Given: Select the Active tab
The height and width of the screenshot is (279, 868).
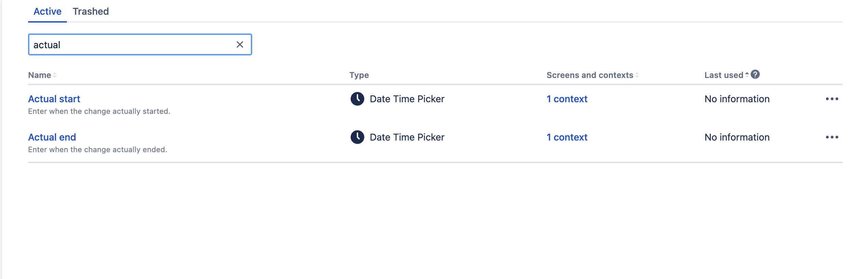Looking at the screenshot, I should tap(48, 11).
